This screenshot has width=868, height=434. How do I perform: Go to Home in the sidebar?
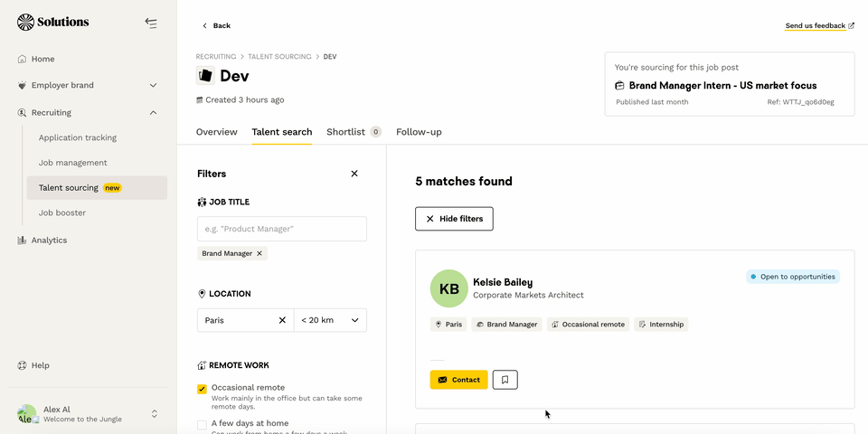(42, 59)
